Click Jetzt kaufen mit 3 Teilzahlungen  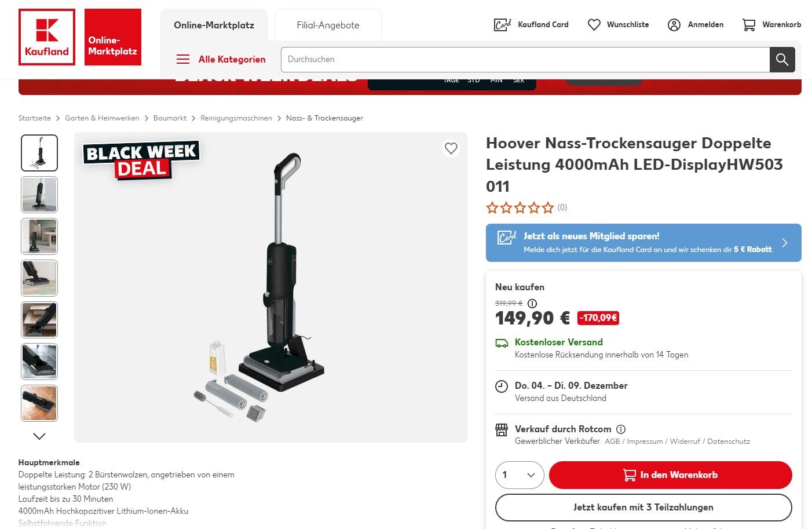point(643,508)
